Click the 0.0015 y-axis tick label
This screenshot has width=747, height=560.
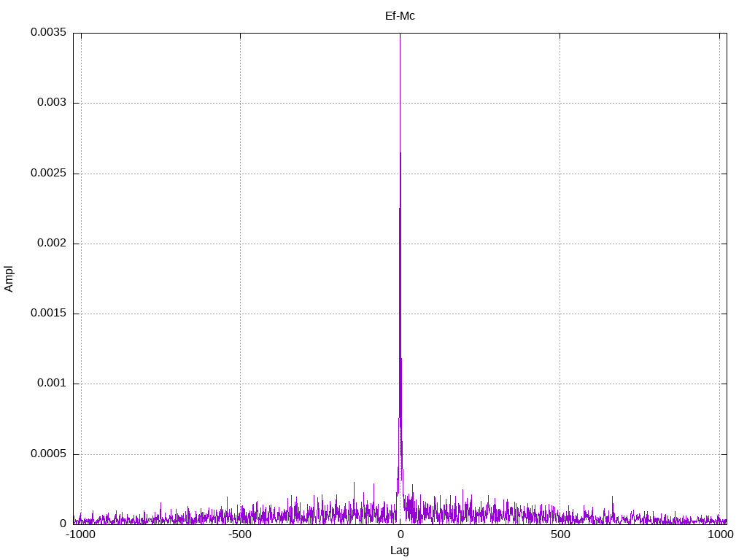click(49, 314)
